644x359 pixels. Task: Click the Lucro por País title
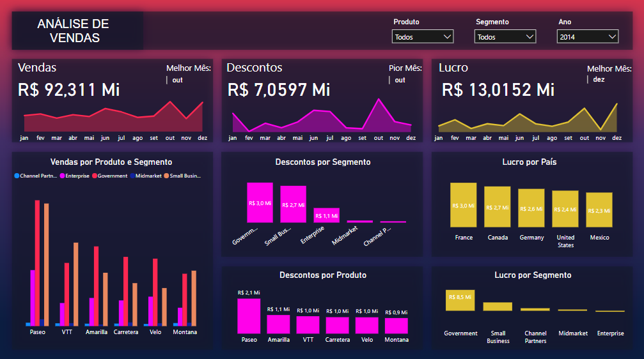(x=530, y=162)
